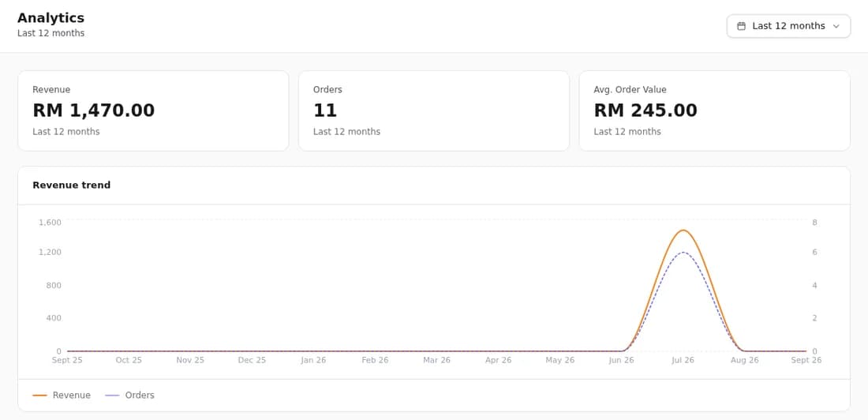Screen dimensions: 868x420
Task: Click the orange Revenue legend line marker
Action: (x=40, y=395)
